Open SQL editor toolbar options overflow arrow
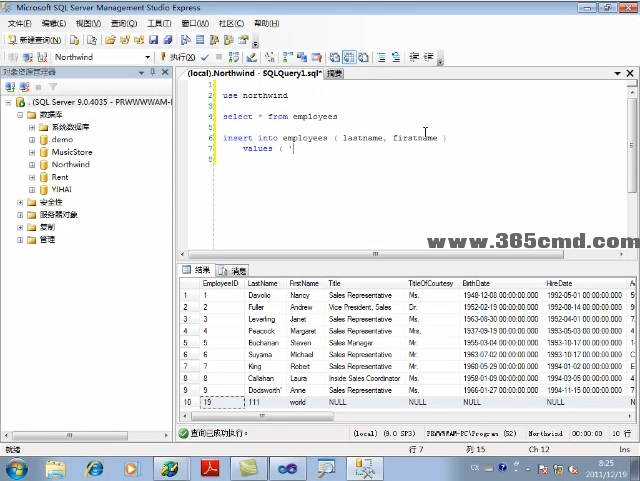The width and height of the screenshot is (640, 481). point(440,60)
